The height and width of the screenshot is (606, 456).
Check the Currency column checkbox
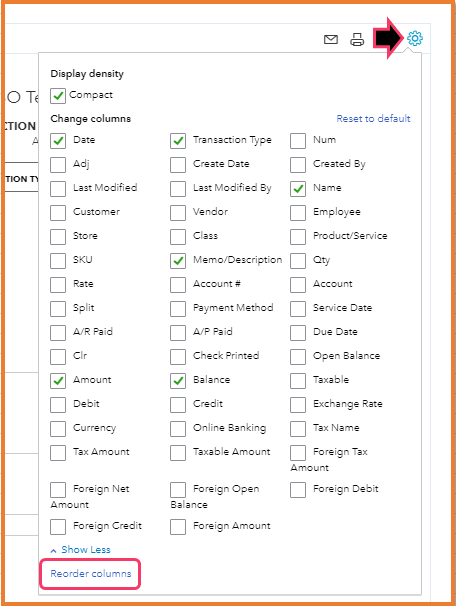click(x=58, y=428)
